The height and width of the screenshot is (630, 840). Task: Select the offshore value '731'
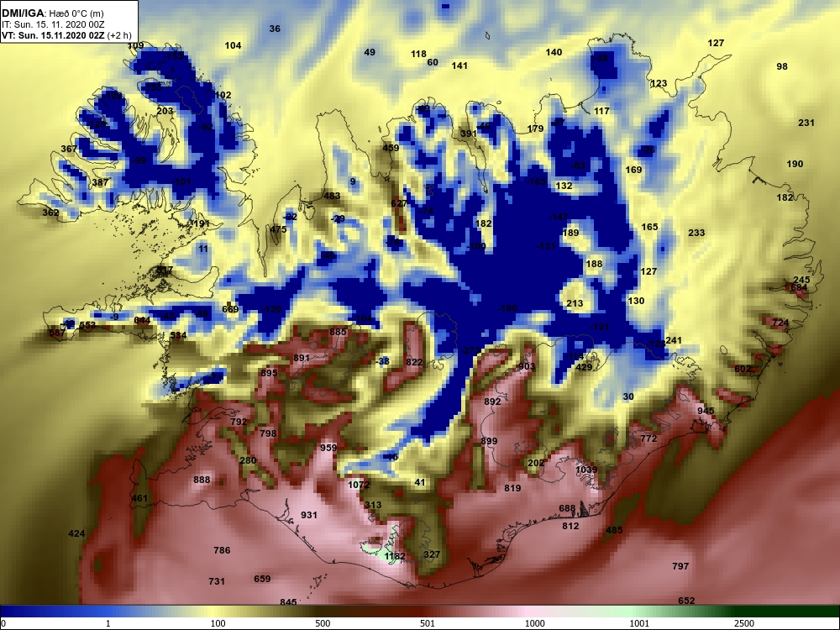(217, 580)
